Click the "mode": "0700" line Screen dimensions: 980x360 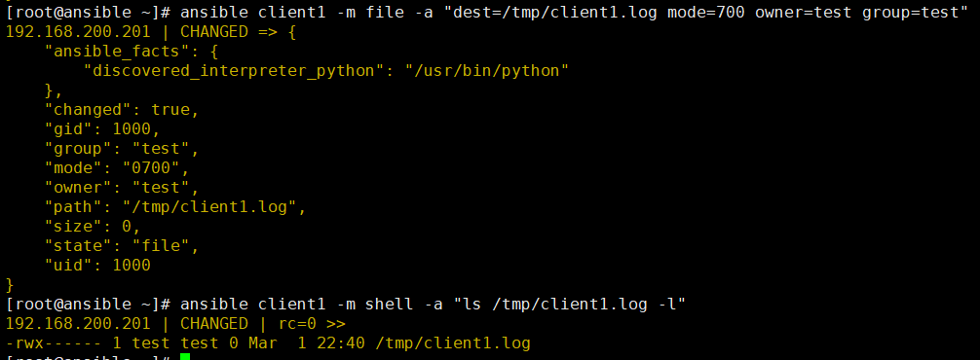coord(117,168)
